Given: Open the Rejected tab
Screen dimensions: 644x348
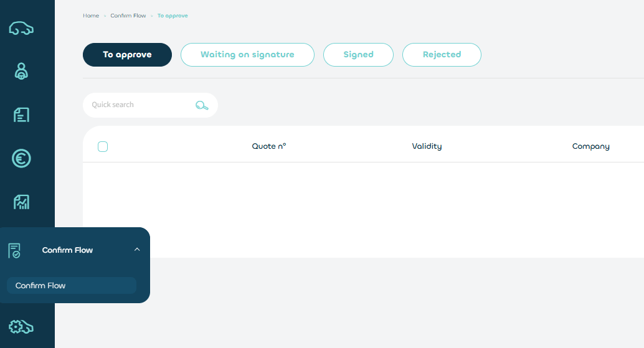Looking at the screenshot, I should point(442,55).
